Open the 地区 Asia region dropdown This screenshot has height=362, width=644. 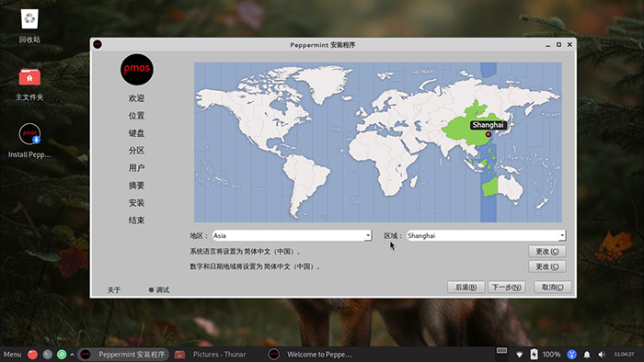click(292, 235)
